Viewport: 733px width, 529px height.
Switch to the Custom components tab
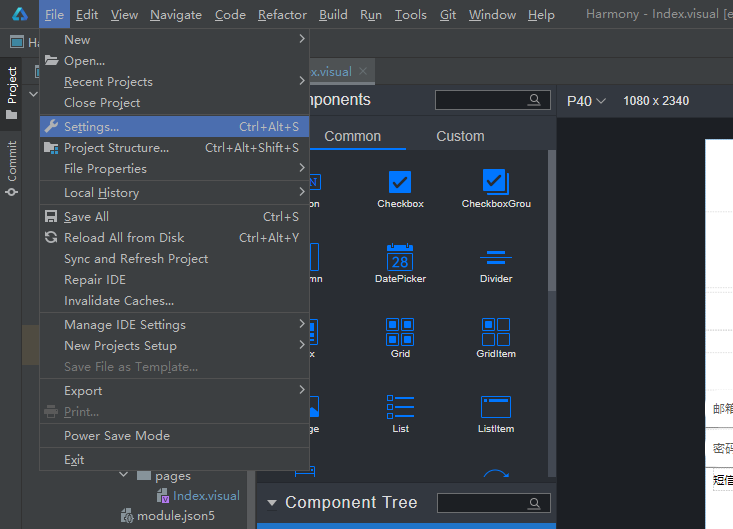click(460, 136)
